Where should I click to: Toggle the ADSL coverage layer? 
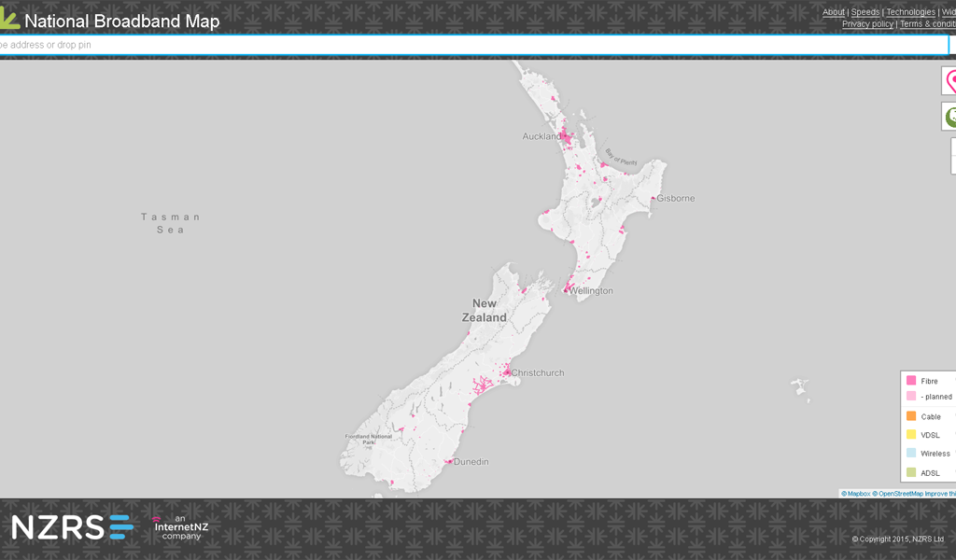927,473
